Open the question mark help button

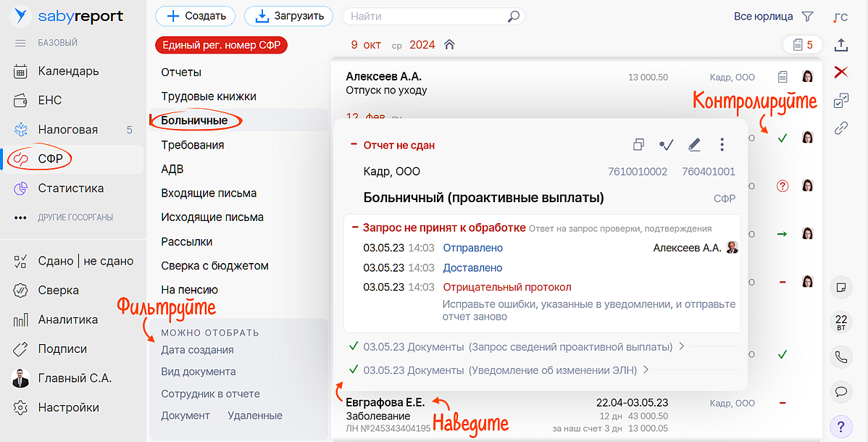point(840,426)
